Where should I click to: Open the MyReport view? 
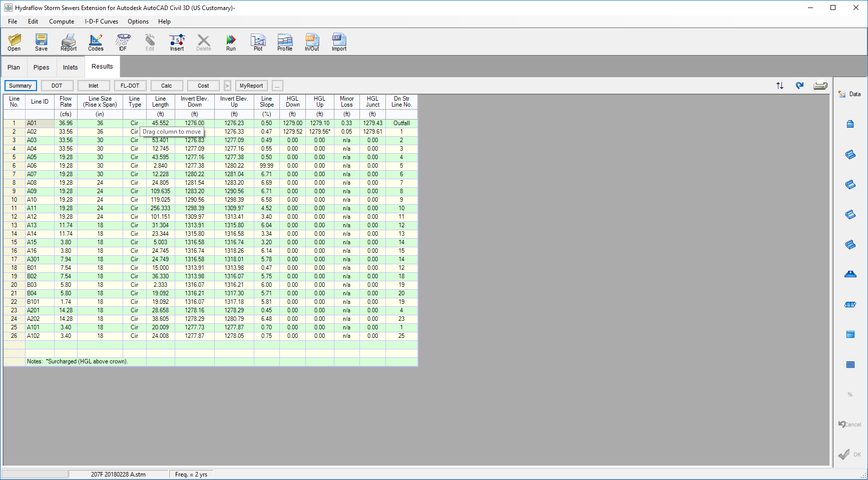[x=251, y=85]
